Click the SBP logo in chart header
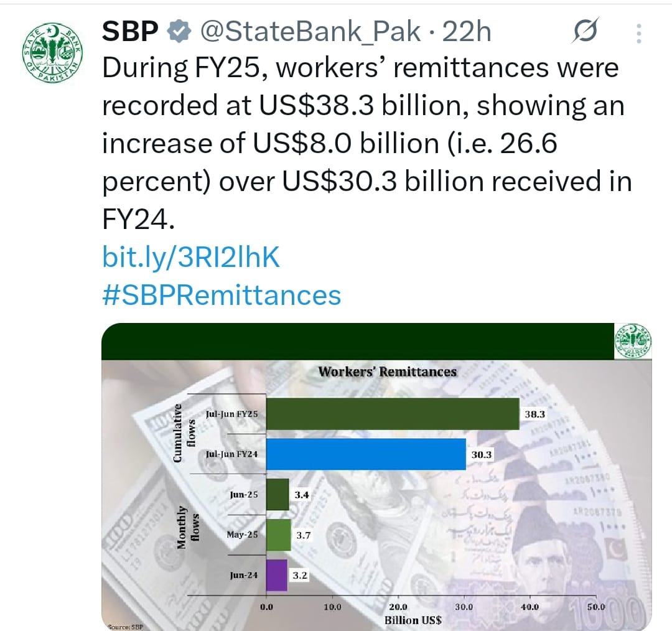Image resolution: width=672 pixels, height=631 pixels. 633,341
